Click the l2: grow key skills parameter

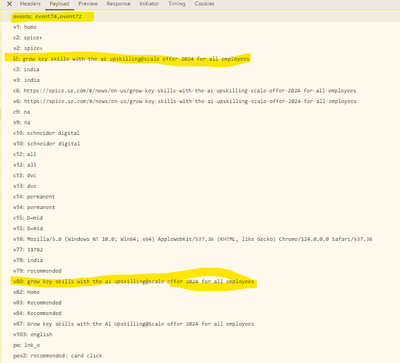131,59
